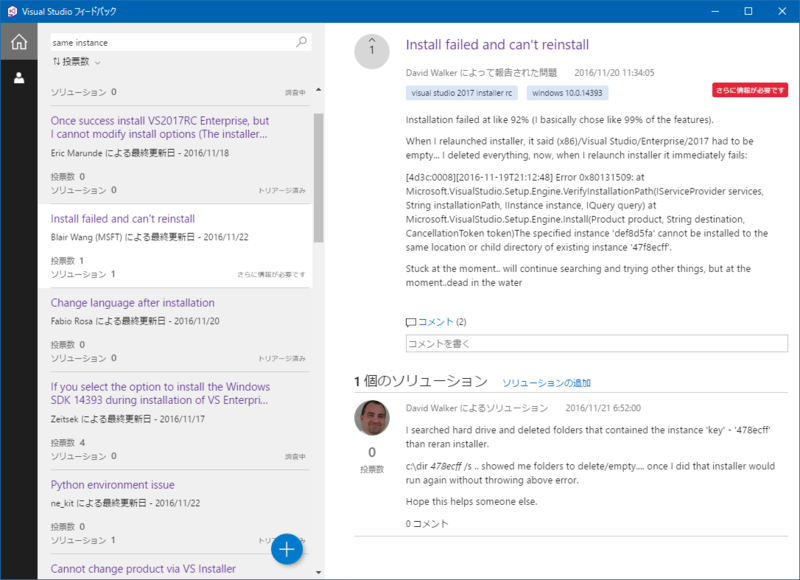Click 'Zeitsek' last updated line
800x580 pixels.
128,419
